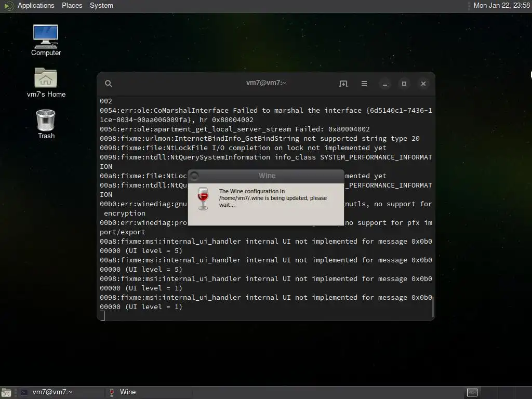The image size is (532, 399).
Task: Click the terminal search magnifier icon
Action: [x=108, y=84]
